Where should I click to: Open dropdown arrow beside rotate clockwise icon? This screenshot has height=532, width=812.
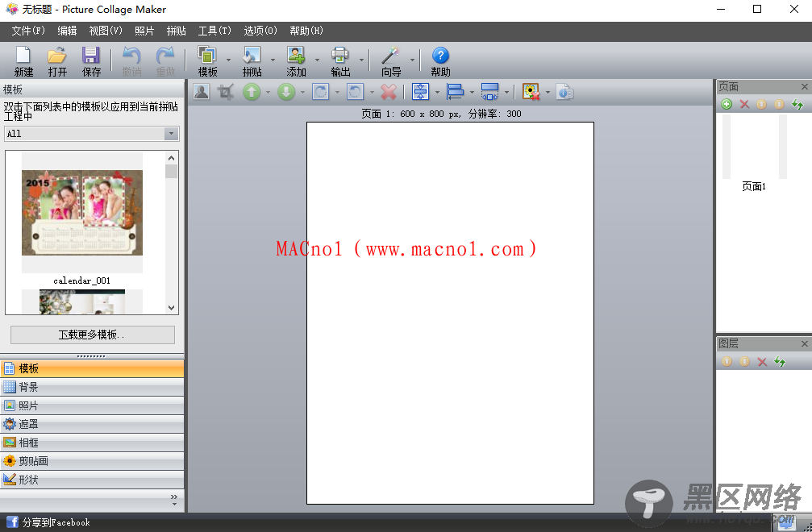(x=337, y=93)
